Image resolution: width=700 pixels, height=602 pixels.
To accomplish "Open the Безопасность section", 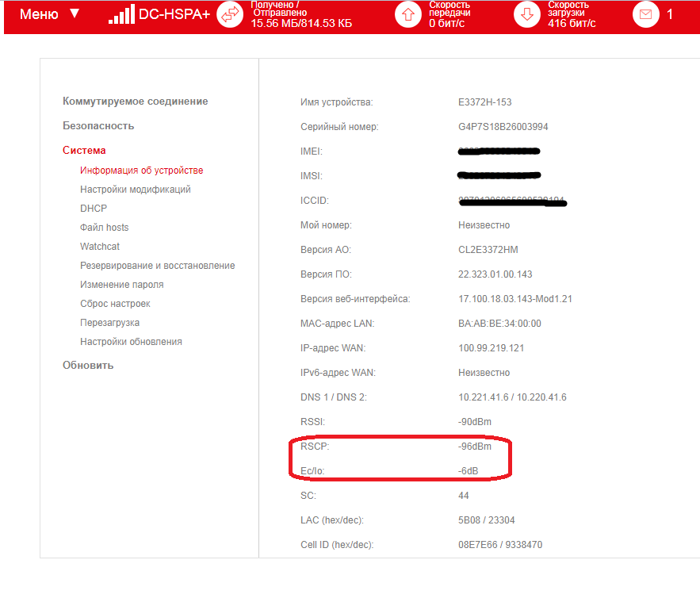I will pyautogui.click(x=98, y=126).
